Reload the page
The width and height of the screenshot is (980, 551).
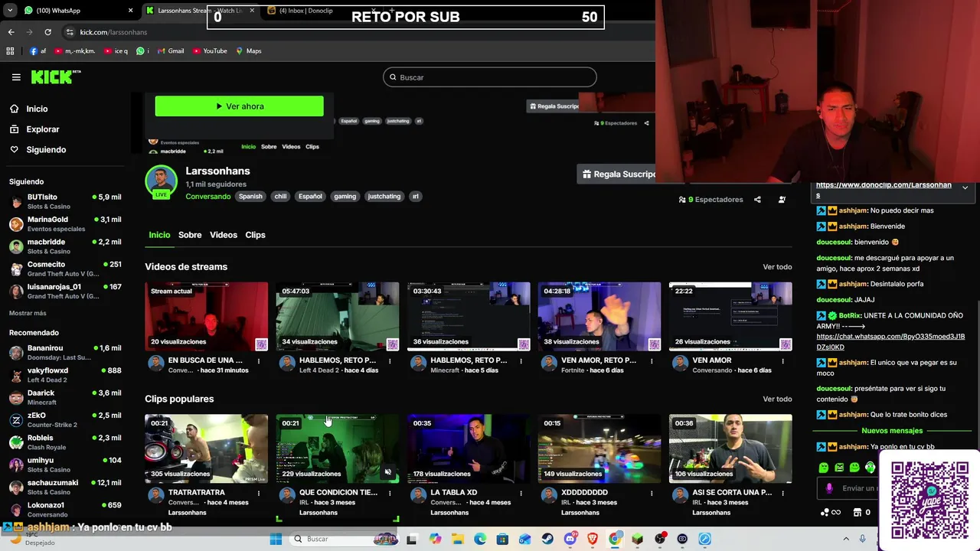point(47,32)
